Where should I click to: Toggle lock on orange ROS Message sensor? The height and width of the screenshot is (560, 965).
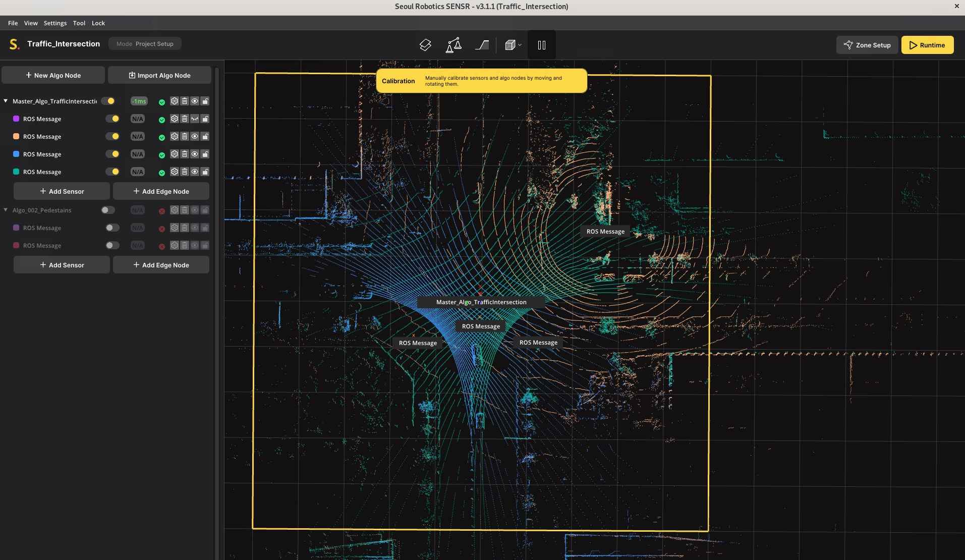pos(205,136)
